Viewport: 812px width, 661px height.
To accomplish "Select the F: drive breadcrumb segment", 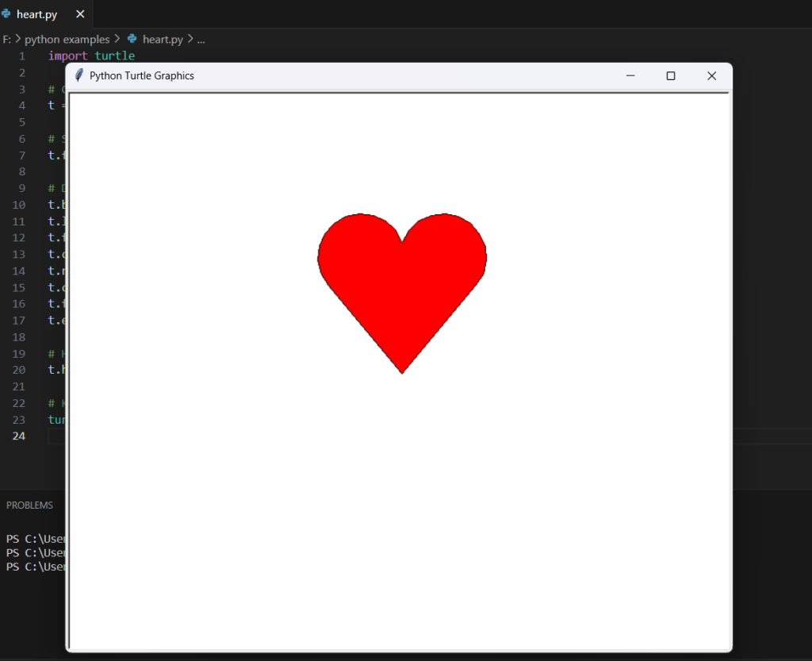I will (x=7, y=39).
